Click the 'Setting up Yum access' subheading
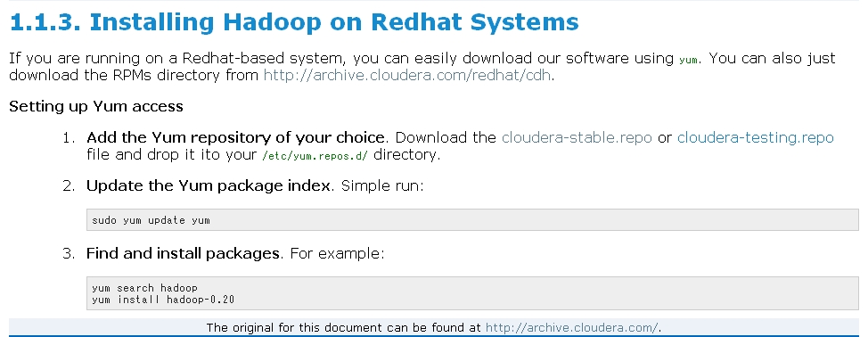 pyautogui.click(x=95, y=106)
